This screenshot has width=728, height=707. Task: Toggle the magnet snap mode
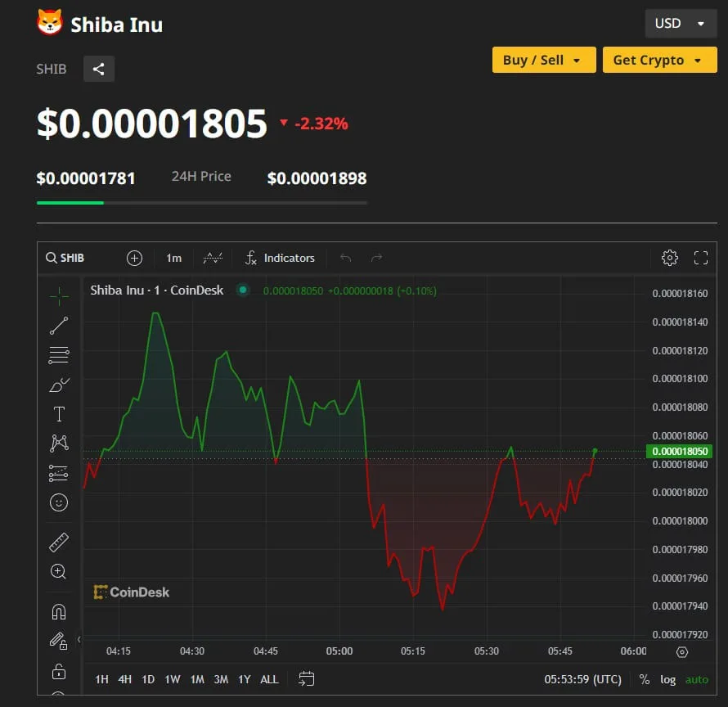[x=59, y=612]
